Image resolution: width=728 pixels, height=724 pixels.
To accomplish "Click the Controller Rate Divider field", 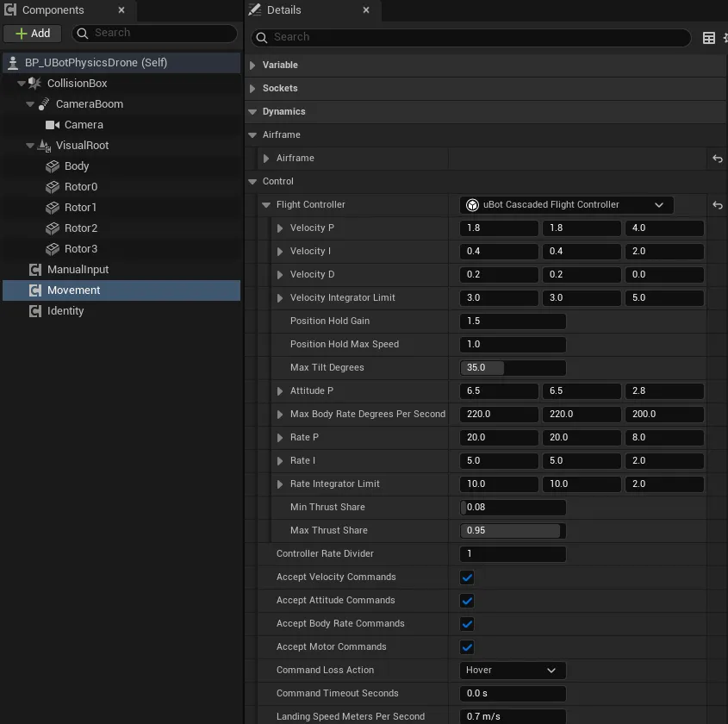I will pyautogui.click(x=513, y=553).
